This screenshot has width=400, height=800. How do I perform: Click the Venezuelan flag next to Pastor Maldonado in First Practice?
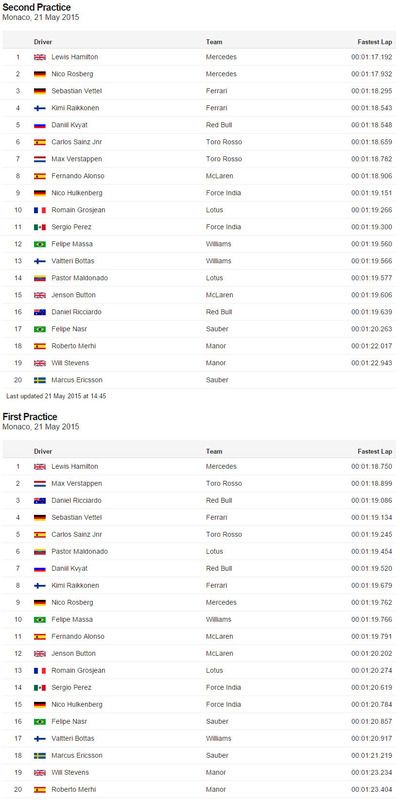(40, 552)
